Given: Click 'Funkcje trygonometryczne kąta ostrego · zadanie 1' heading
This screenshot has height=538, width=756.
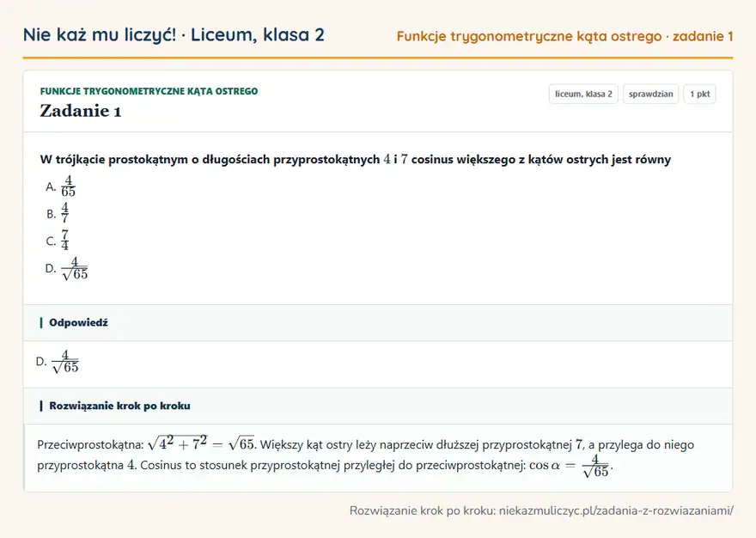Looking at the screenshot, I should (564, 36).
